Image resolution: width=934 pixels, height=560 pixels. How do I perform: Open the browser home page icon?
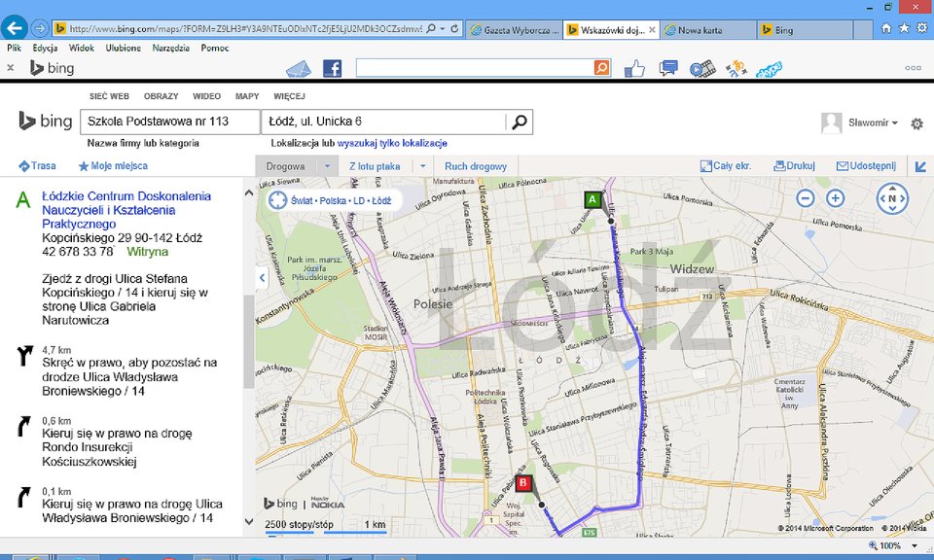[886, 28]
